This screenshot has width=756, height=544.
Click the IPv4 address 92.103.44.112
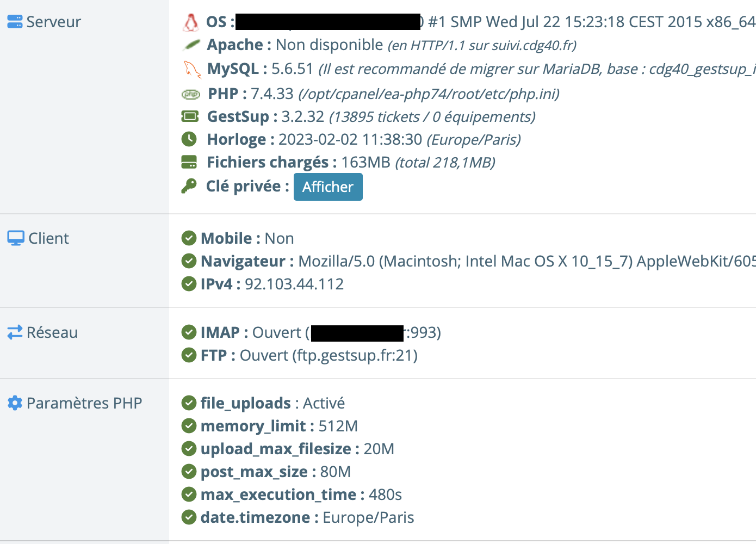click(x=294, y=284)
